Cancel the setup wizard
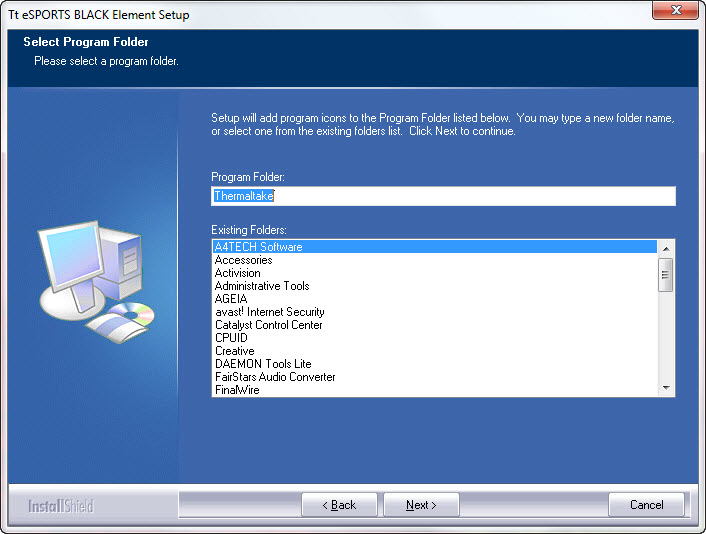706x534 pixels. click(x=646, y=505)
